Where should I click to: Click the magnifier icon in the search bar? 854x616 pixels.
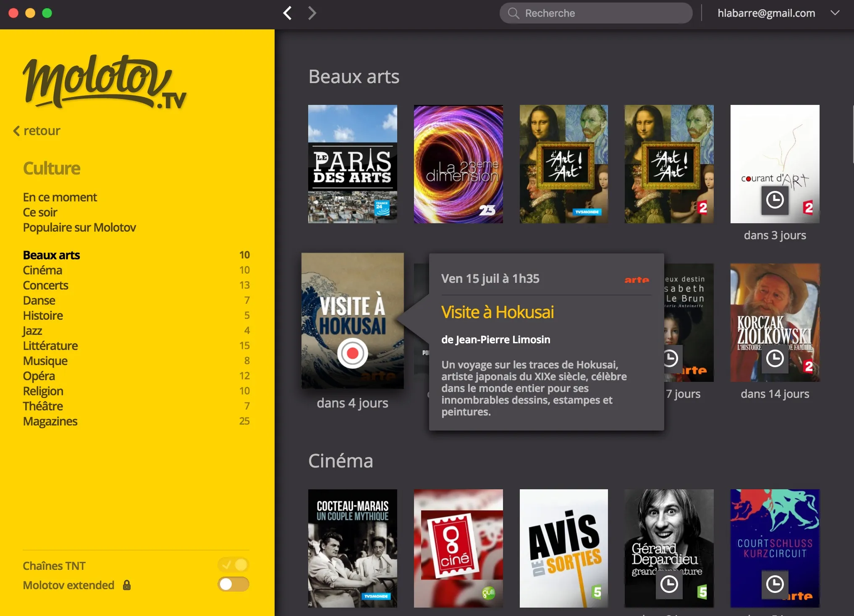513,13
